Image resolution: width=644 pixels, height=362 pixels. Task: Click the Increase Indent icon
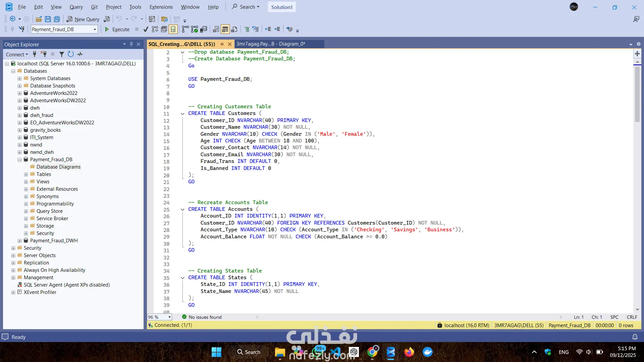tap(277, 29)
